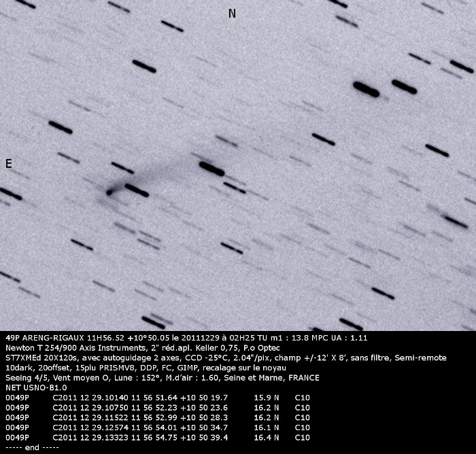Click the "MPC UA : 1.11" text
This screenshot has width=476, height=454.
click(340, 338)
